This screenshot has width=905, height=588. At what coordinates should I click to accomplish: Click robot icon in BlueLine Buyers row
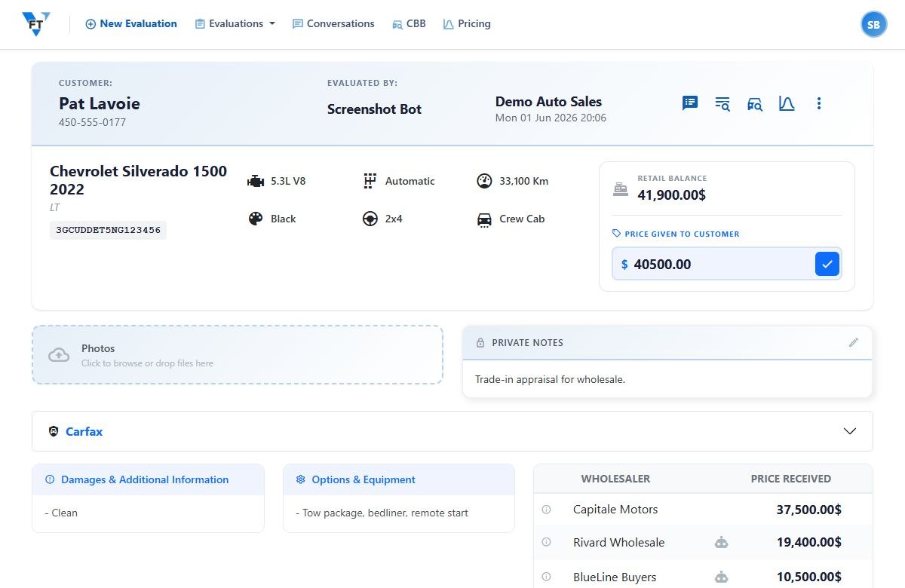tap(722, 577)
